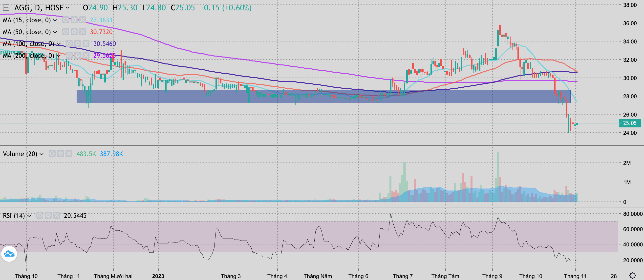Click 20.0000 on the RSI scale

coord(633,260)
